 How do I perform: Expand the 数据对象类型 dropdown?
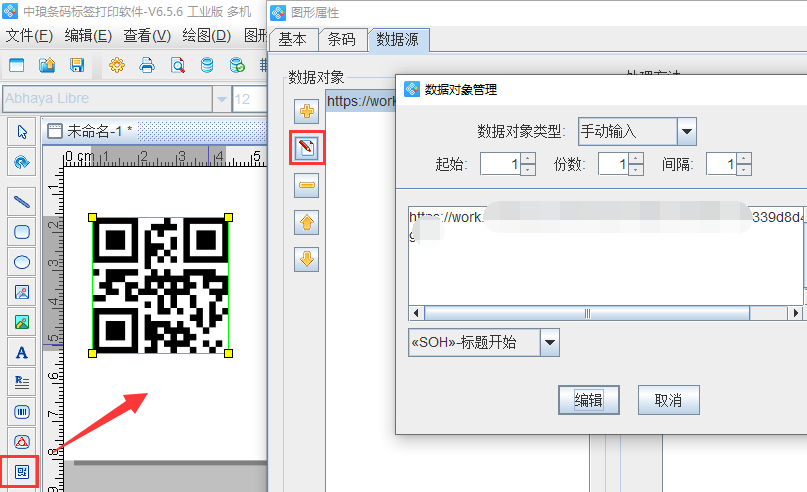tap(687, 131)
